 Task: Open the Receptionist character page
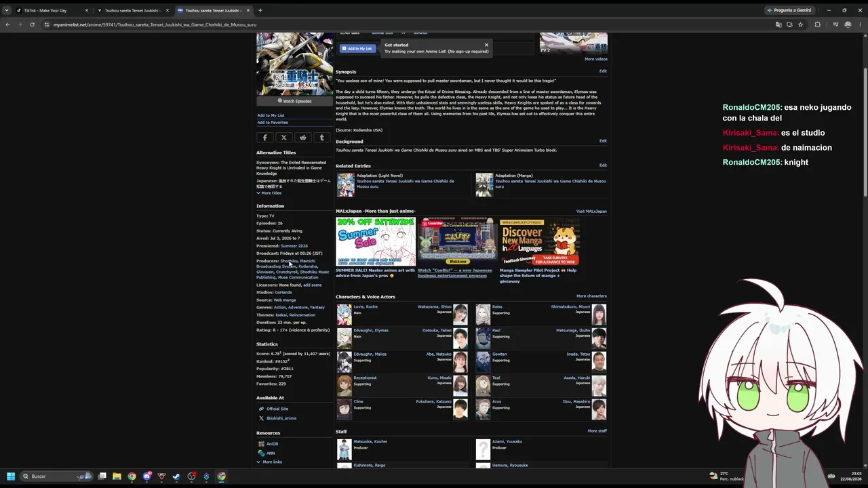(x=365, y=378)
